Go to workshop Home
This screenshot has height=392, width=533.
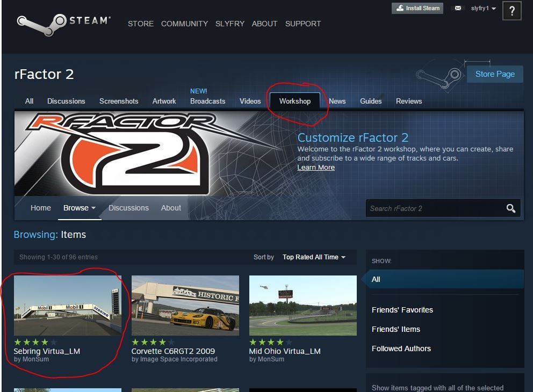point(41,208)
